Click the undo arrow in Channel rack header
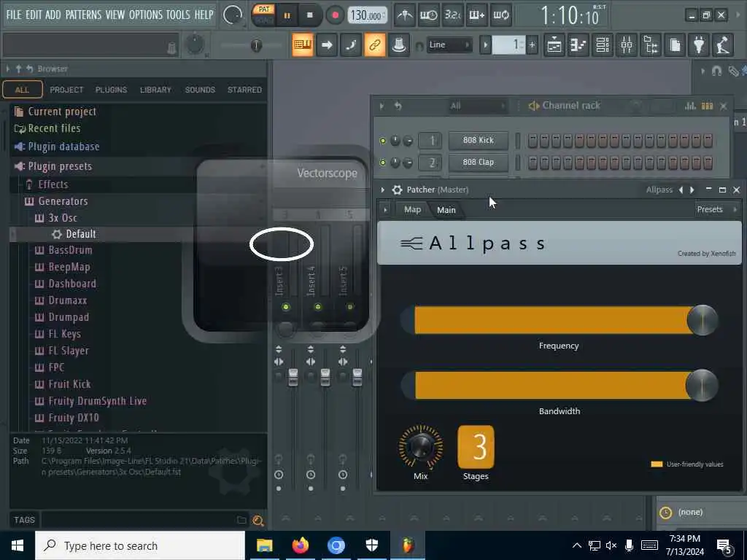Image resolution: width=747 pixels, height=560 pixels. click(398, 106)
